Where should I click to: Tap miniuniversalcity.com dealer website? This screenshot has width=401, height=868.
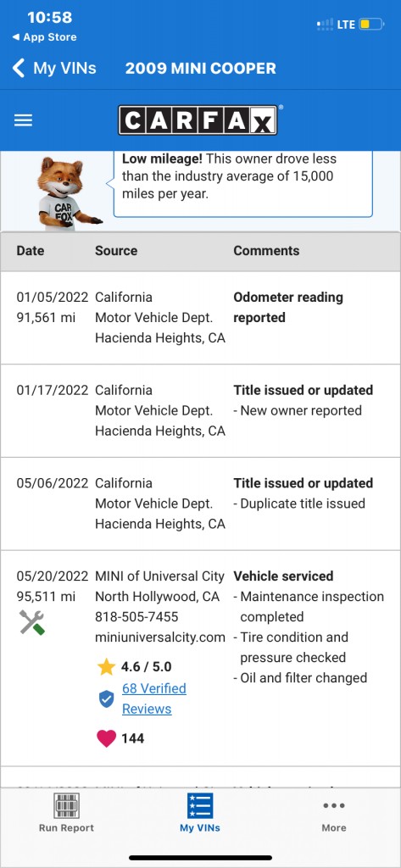[x=160, y=637]
